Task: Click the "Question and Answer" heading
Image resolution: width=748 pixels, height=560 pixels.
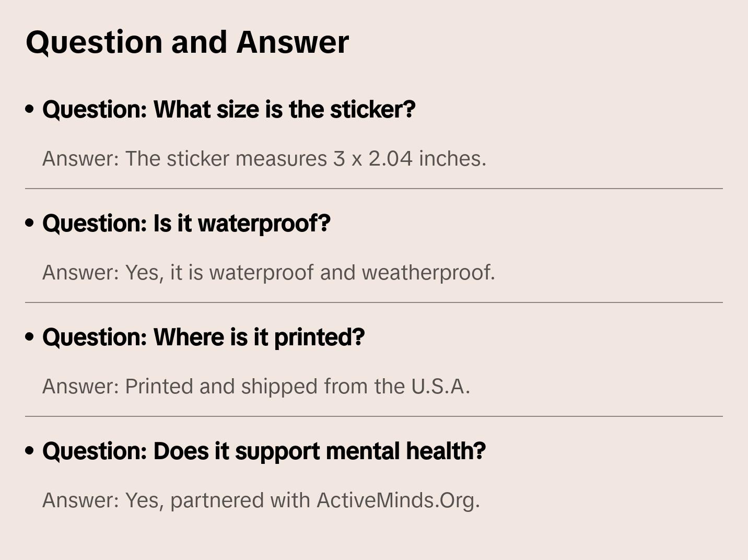Action: [x=187, y=42]
